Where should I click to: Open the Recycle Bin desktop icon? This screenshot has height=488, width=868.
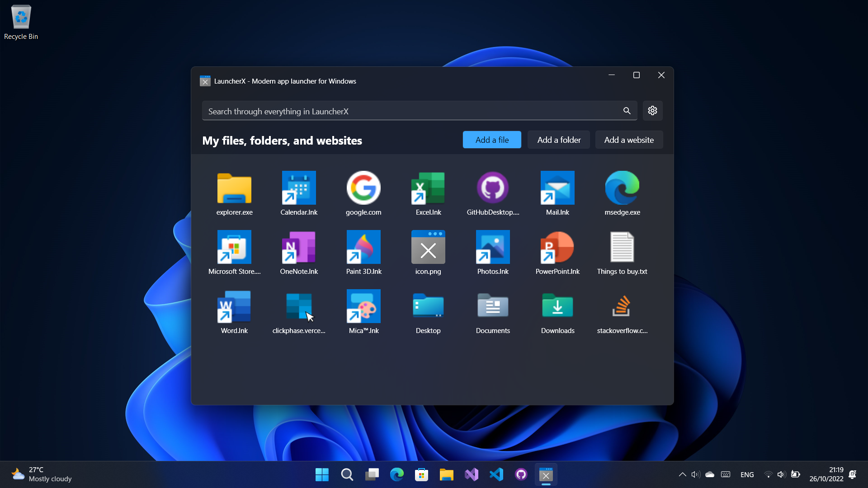click(21, 23)
